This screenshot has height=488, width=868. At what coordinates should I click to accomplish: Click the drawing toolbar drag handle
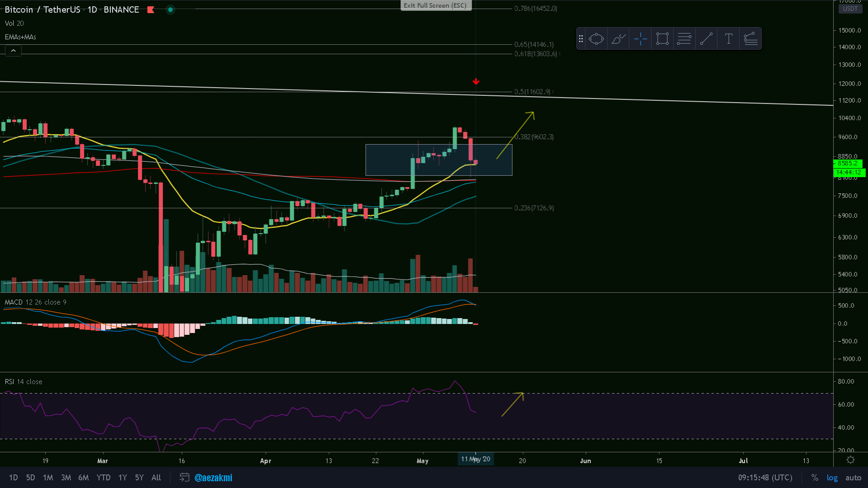[x=581, y=39]
